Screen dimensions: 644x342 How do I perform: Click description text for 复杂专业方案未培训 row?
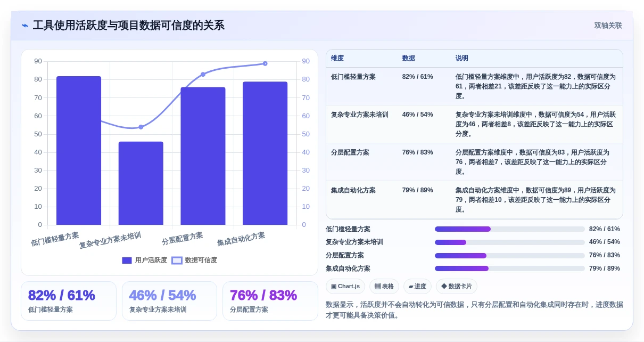point(535,124)
